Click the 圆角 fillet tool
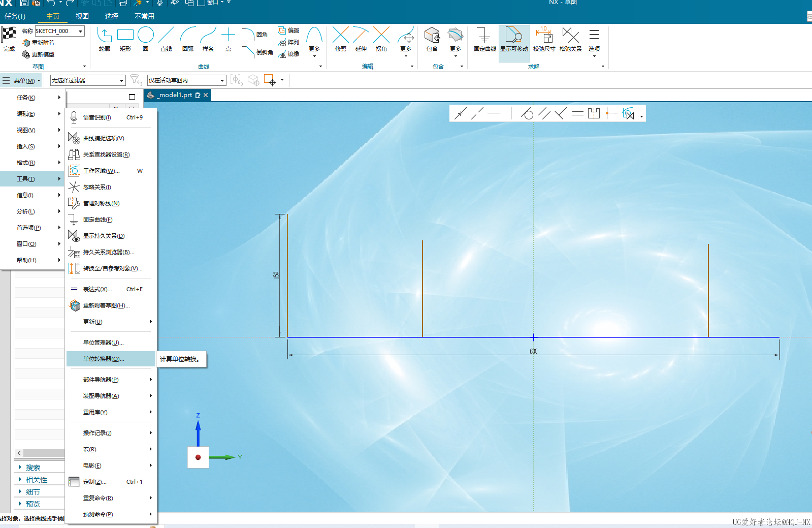 point(254,34)
